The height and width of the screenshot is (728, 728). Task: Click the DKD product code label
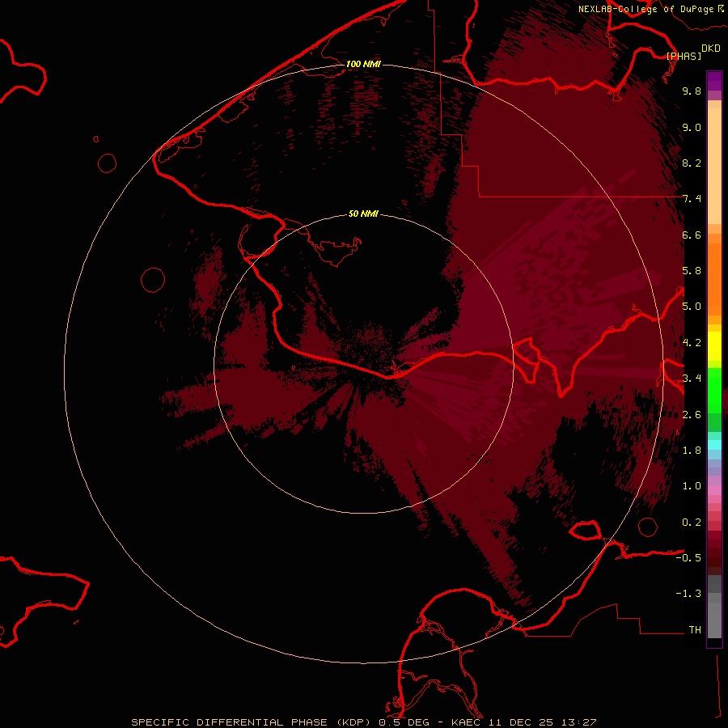[x=710, y=49]
